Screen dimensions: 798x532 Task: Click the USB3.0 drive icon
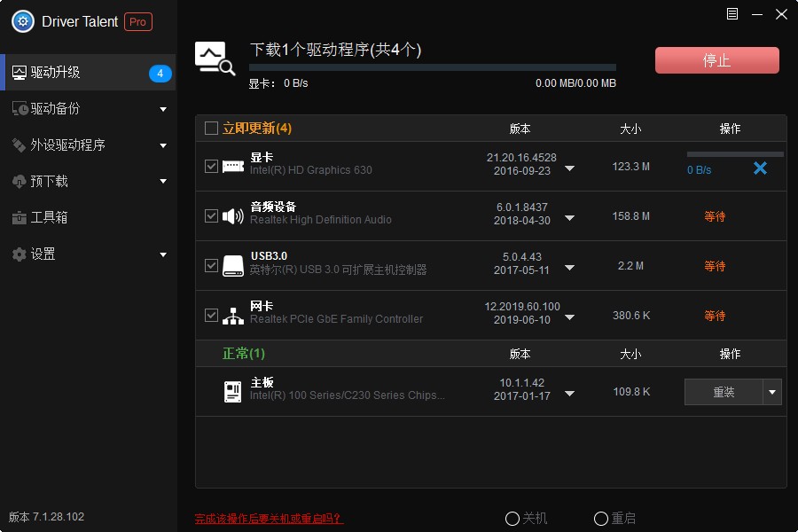point(233,266)
